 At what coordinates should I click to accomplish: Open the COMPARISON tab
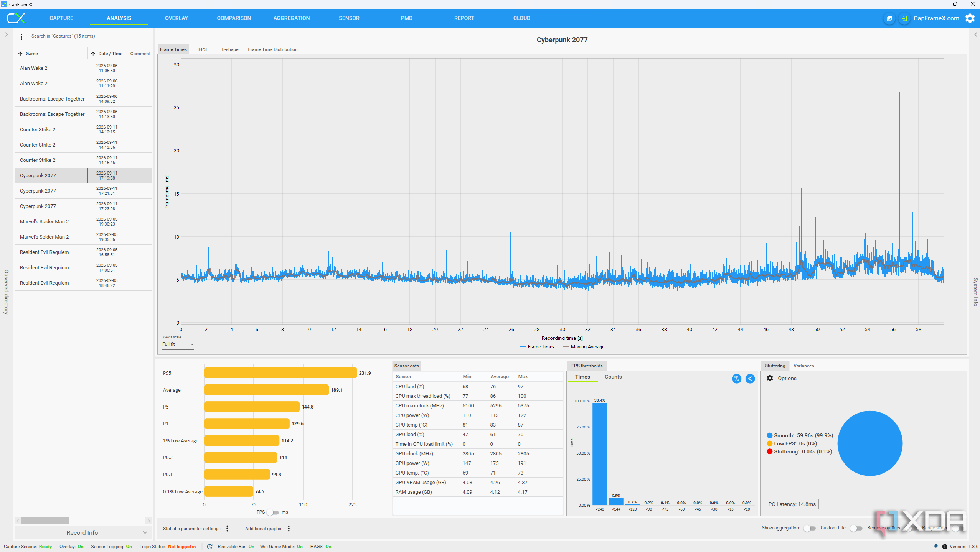pyautogui.click(x=234, y=18)
